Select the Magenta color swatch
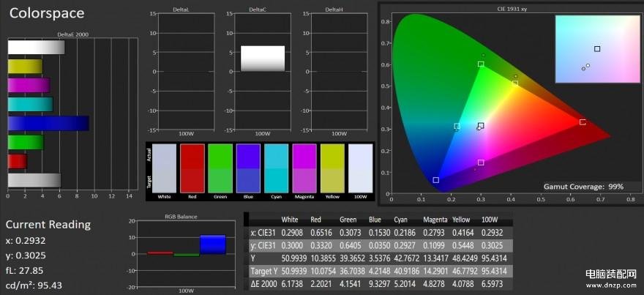644x295 pixels. (304, 168)
